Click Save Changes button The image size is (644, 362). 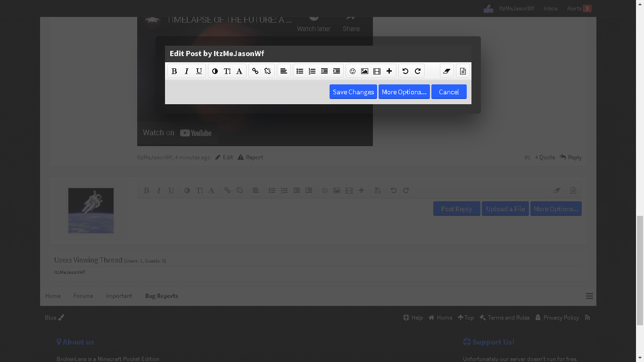click(353, 92)
